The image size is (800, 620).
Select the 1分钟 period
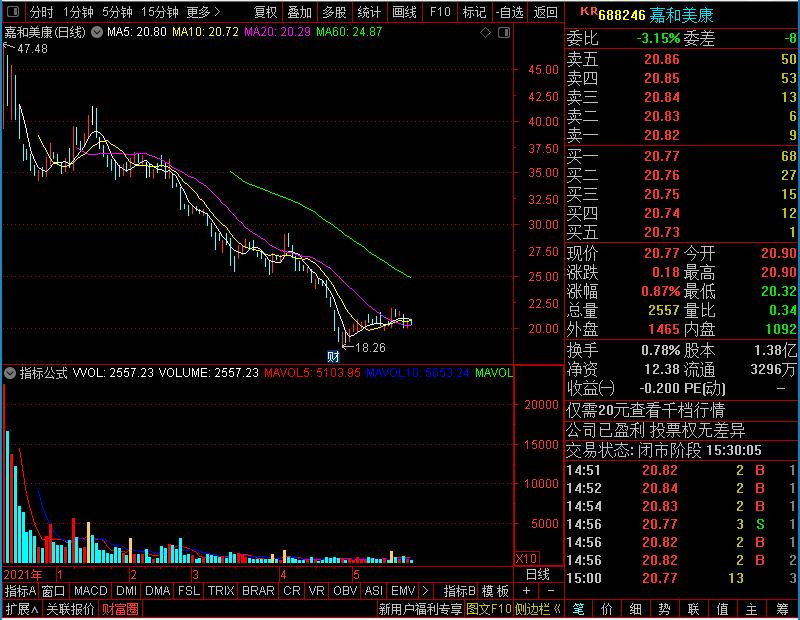tap(78, 12)
